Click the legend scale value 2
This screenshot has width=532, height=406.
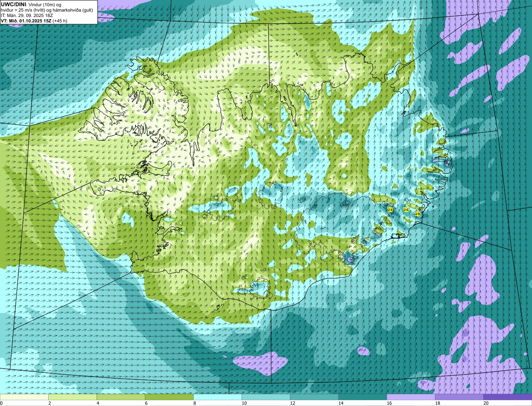point(49,403)
